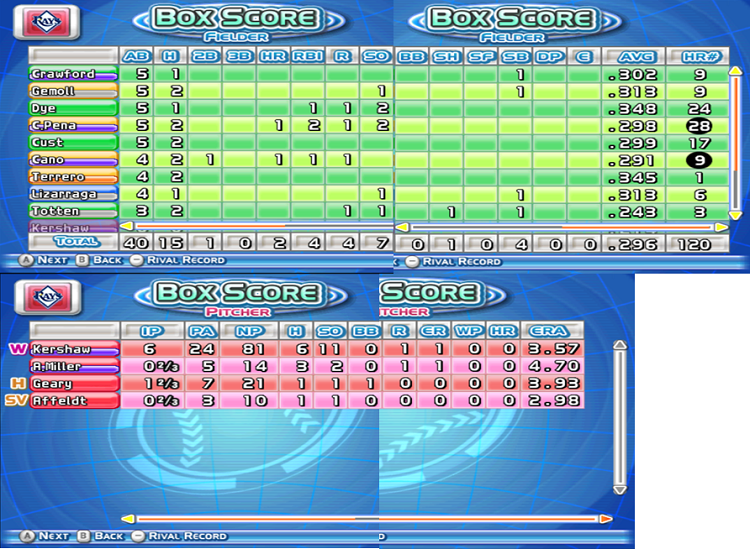Select Rival Record below the Crawford fielder table
The height and width of the screenshot is (549, 750).
click(177, 260)
